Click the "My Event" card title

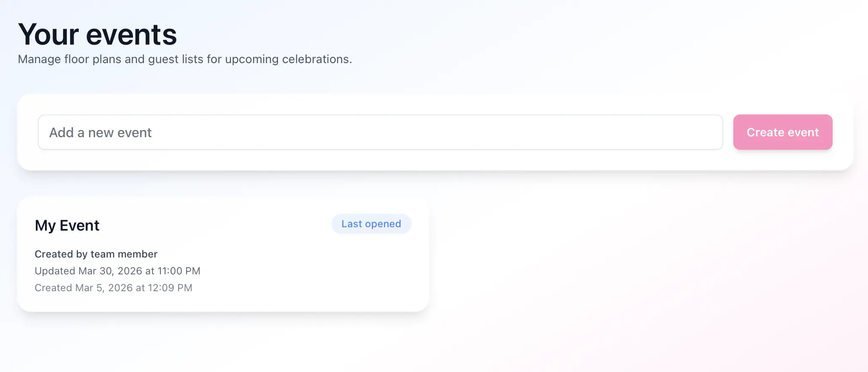click(x=67, y=226)
